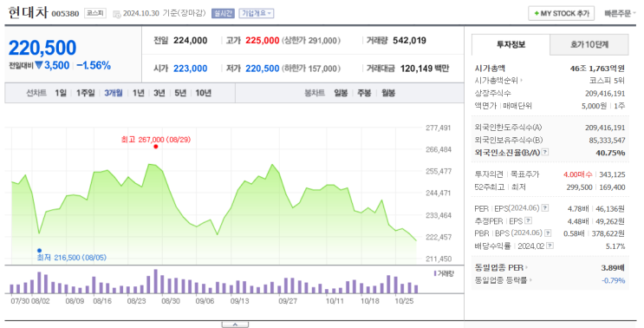
Task: Click the 배당수익률 value 5.17%
Action: pos(615,246)
